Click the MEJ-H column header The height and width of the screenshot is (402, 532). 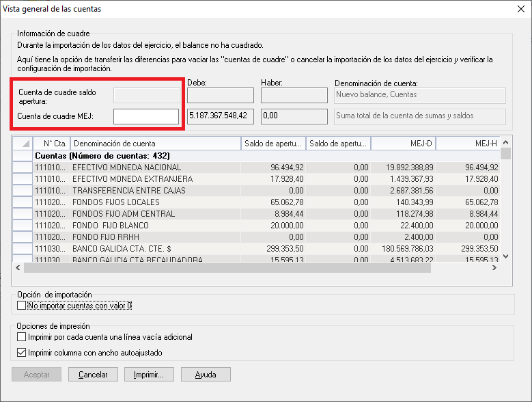point(468,144)
